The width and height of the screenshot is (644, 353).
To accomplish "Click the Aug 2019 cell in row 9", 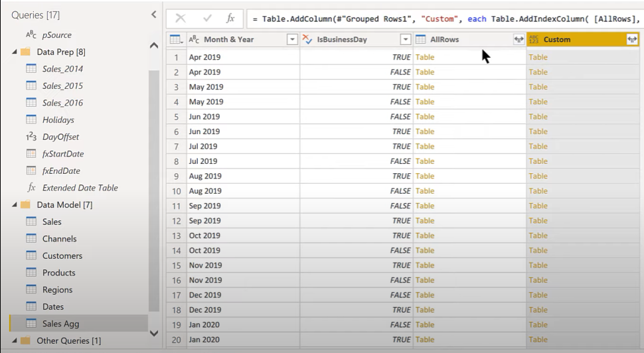I will click(x=243, y=176).
